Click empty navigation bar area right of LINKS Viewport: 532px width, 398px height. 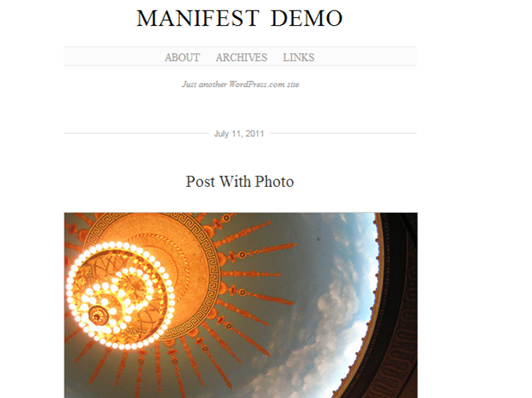(x=366, y=56)
